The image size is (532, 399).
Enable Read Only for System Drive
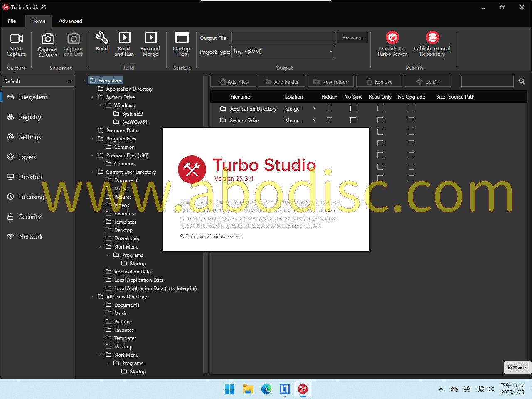380,120
